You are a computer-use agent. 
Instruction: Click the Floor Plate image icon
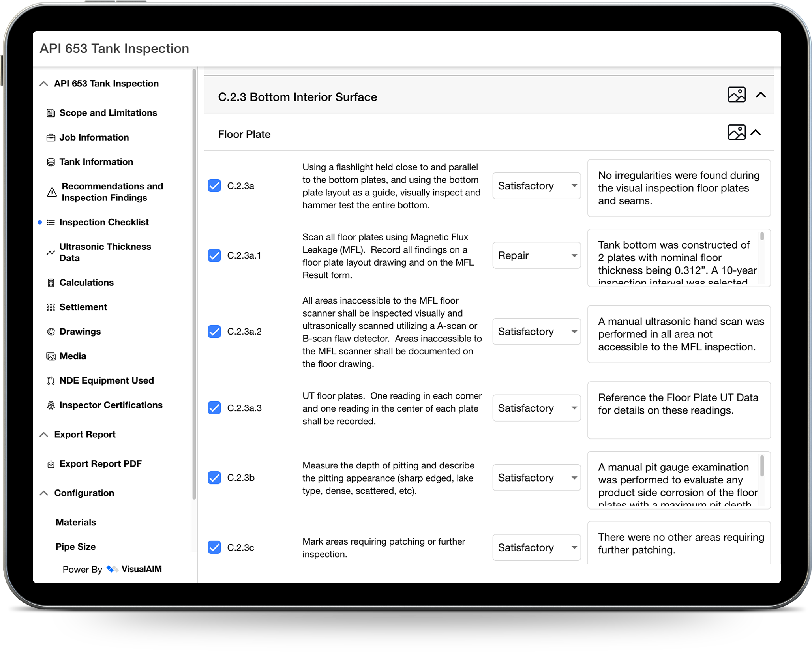(736, 132)
